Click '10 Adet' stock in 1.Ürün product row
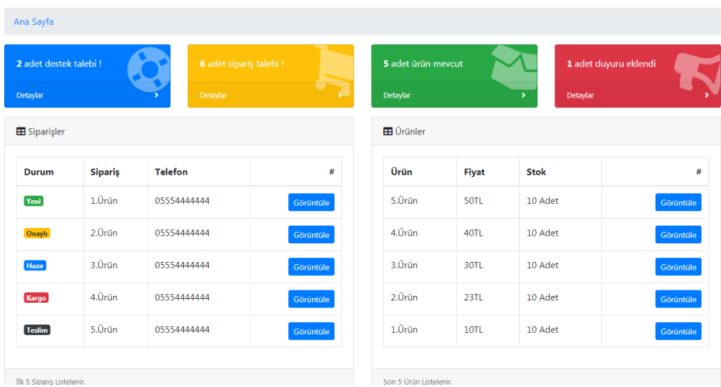Image resolution: width=721 pixels, height=387 pixels. pyautogui.click(x=542, y=330)
